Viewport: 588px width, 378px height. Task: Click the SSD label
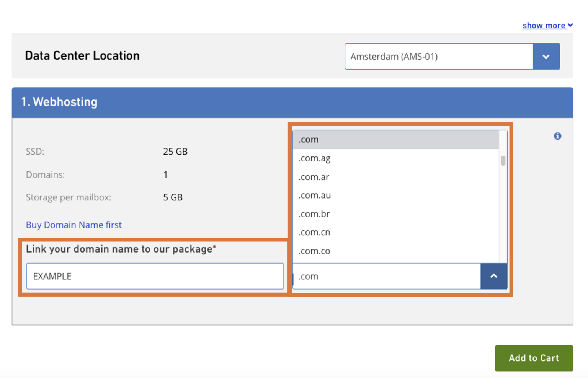(x=35, y=152)
